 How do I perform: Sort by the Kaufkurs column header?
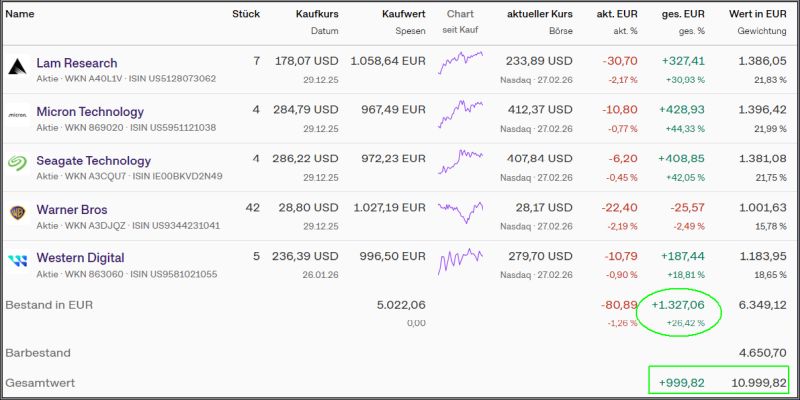tap(318, 14)
